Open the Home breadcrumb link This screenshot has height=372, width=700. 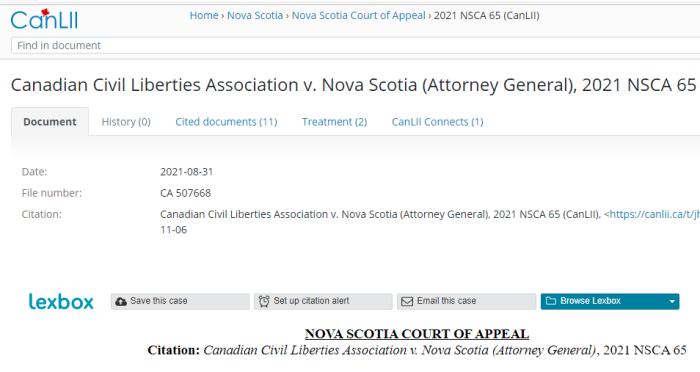point(204,16)
